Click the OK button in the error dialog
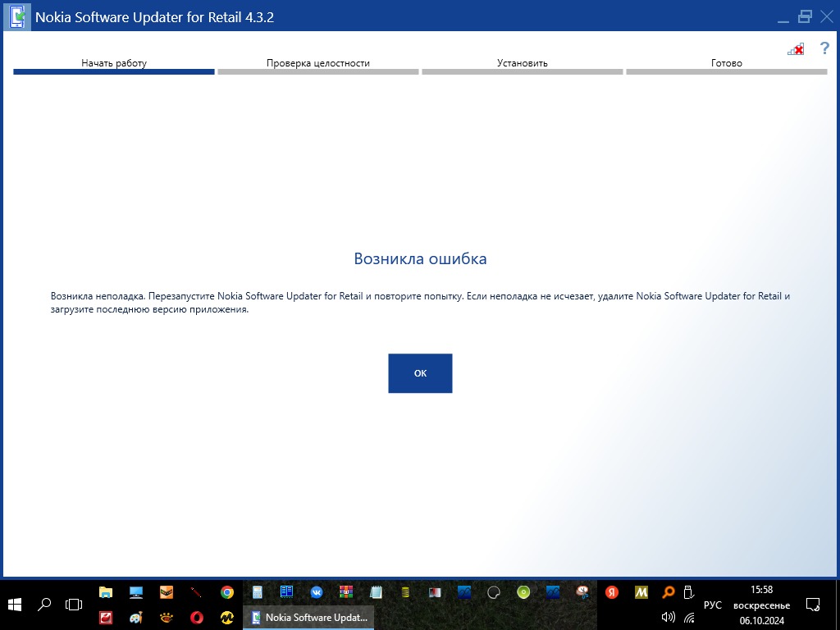 tap(420, 373)
